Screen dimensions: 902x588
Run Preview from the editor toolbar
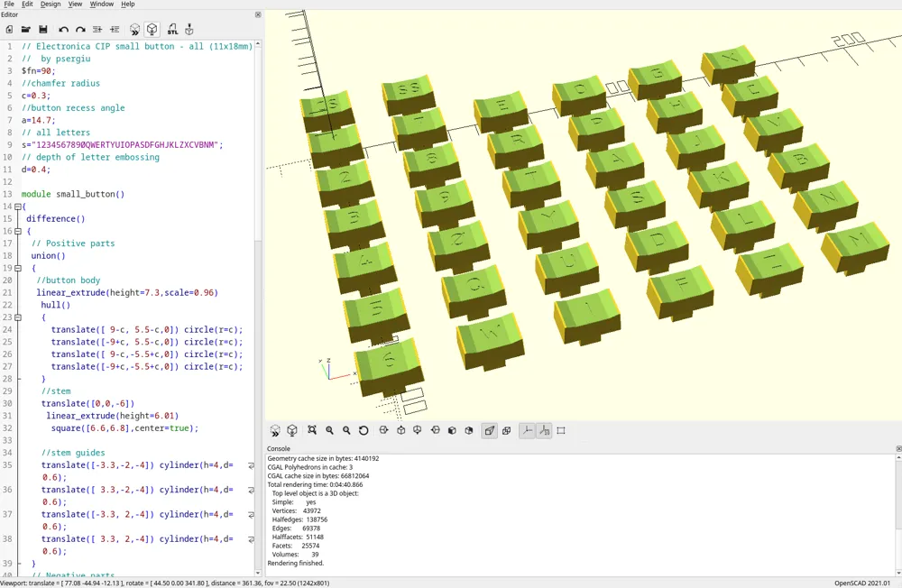coord(134,30)
